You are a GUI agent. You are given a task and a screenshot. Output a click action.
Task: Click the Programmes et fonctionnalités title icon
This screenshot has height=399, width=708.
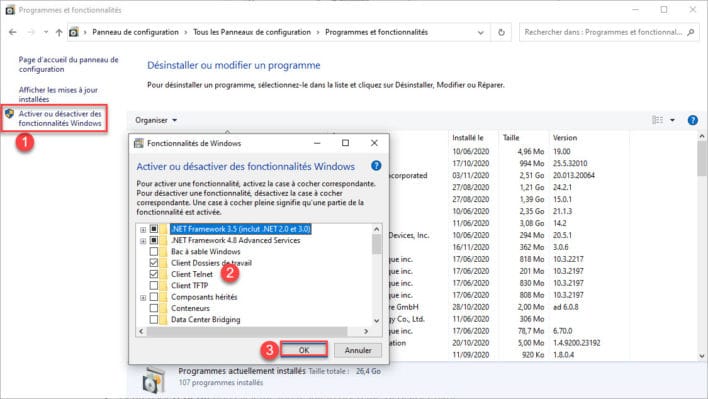(10, 9)
